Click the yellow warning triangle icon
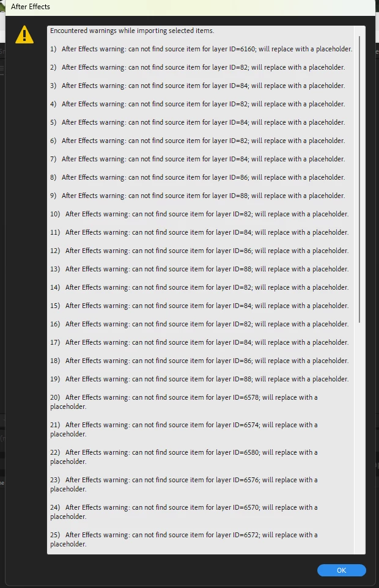 point(24,34)
